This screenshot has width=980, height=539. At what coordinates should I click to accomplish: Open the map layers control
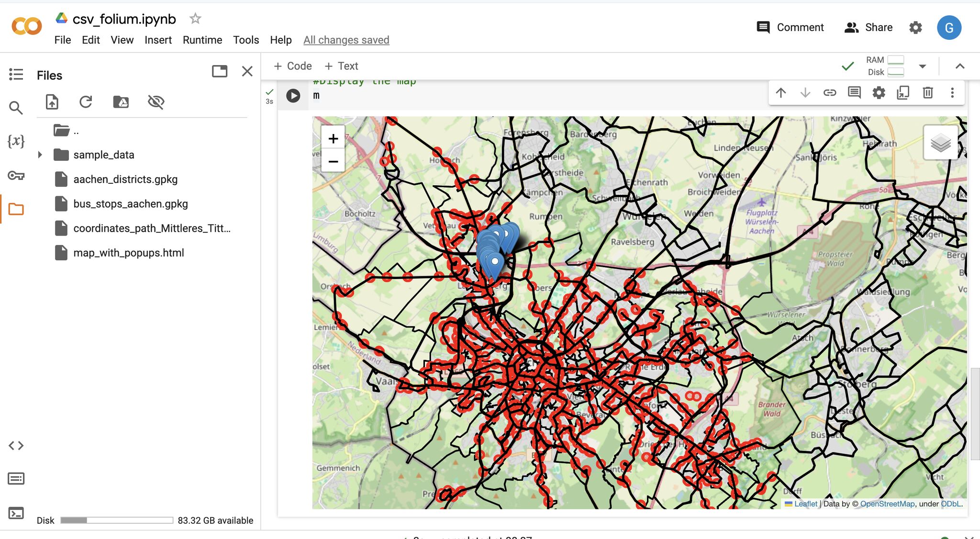[940, 143]
